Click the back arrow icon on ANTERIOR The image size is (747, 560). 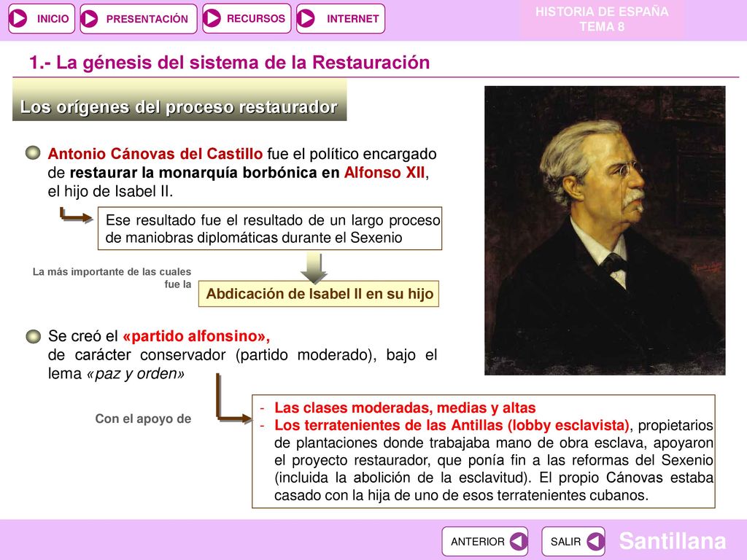(519, 542)
